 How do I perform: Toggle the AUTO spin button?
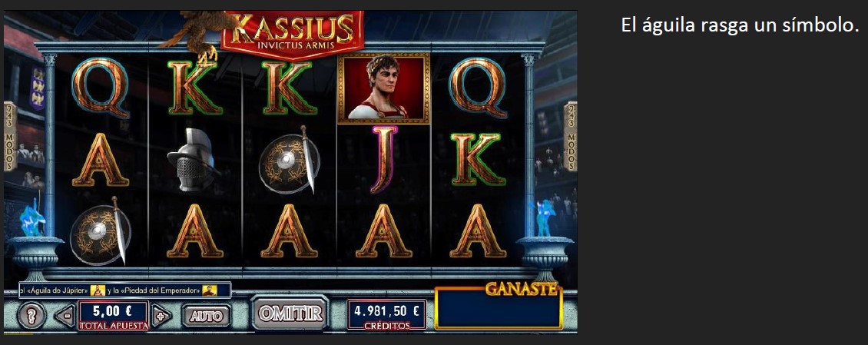click(207, 316)
